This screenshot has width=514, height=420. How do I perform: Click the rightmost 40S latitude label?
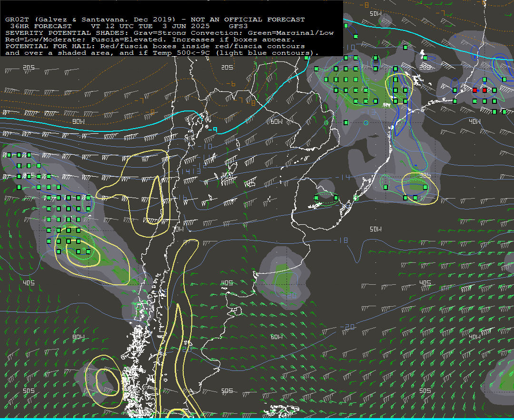(425, 283)
